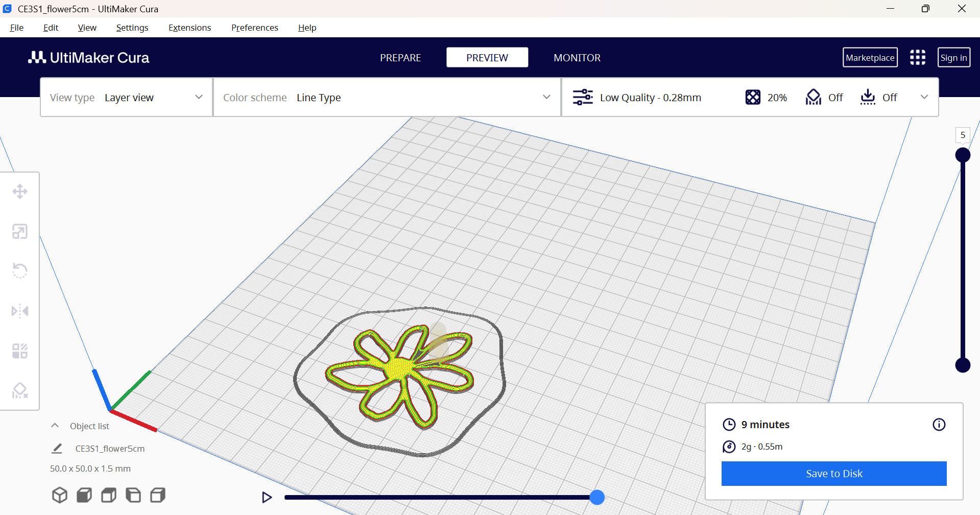This screenshot has height=515, width=980.
Task: Open the Color scheme Line Type dropdown
Action: 387,97
